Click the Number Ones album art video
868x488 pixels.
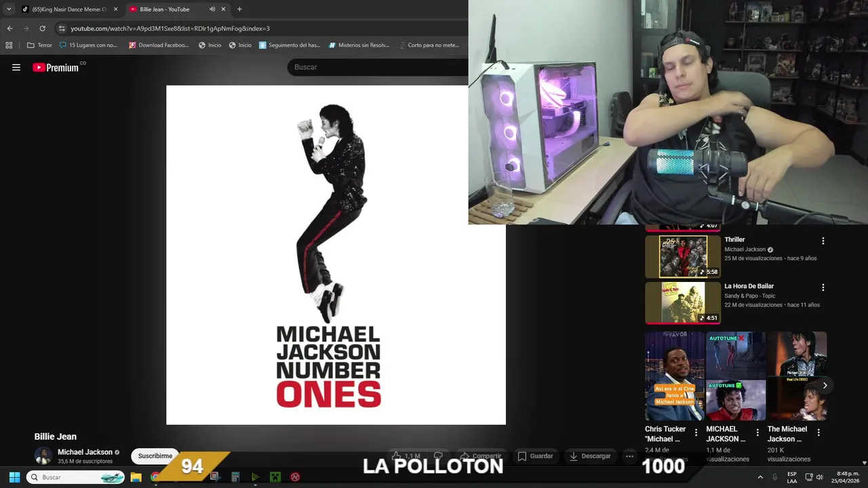(x=336, y=255)
